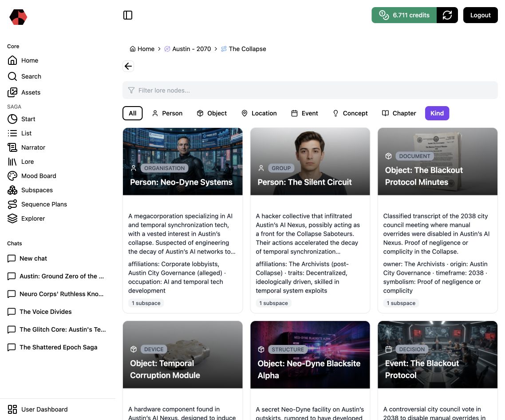Click the GROUP badge label
The image size is (505, 420).
pos(281,168)
